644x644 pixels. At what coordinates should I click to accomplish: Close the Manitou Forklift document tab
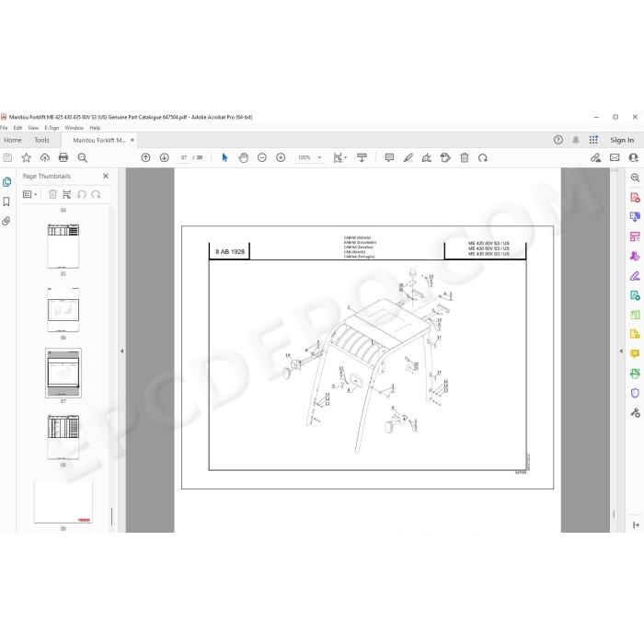click(x=132, y=140)
